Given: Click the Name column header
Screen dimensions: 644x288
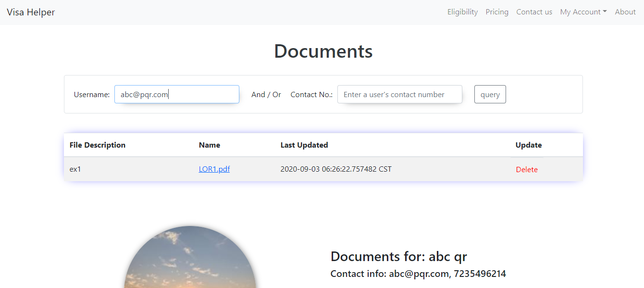Looking at the screenshot, I should coord(210,145).
